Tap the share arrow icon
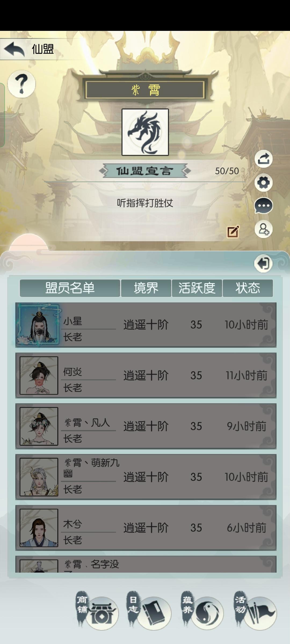The image size is (290, 644). click(263, 159)
